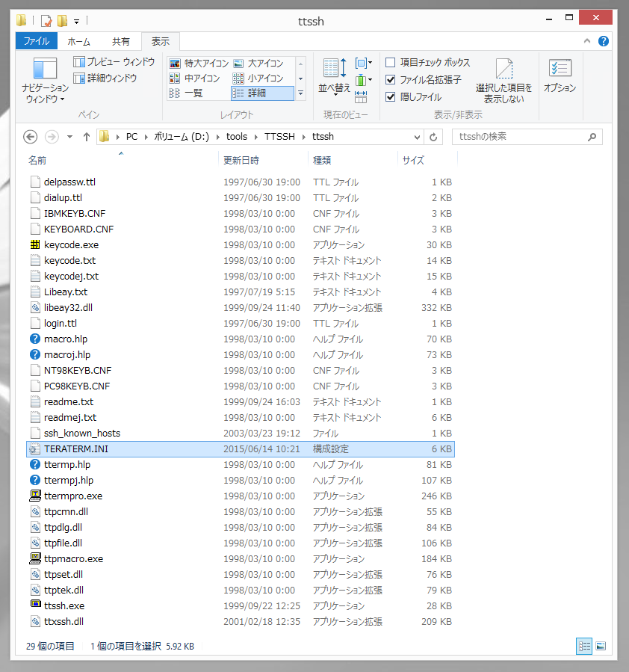Collapse the ribbon with the chevron
Screen dimensions: 629x672
587,41
